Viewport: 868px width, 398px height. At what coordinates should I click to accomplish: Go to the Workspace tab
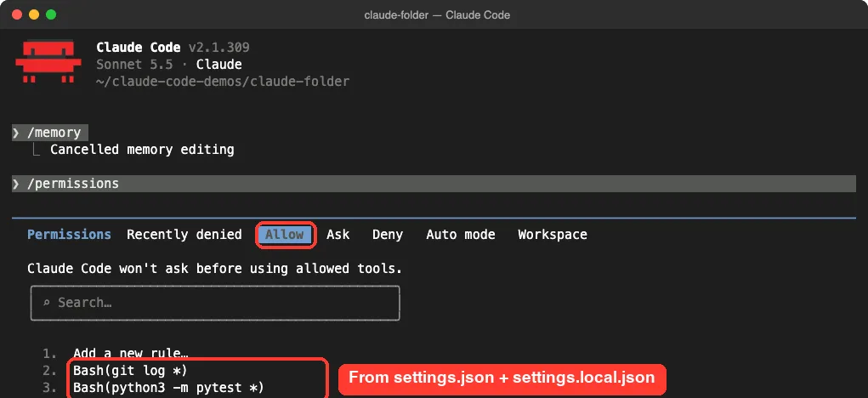(x=553, y=235)
